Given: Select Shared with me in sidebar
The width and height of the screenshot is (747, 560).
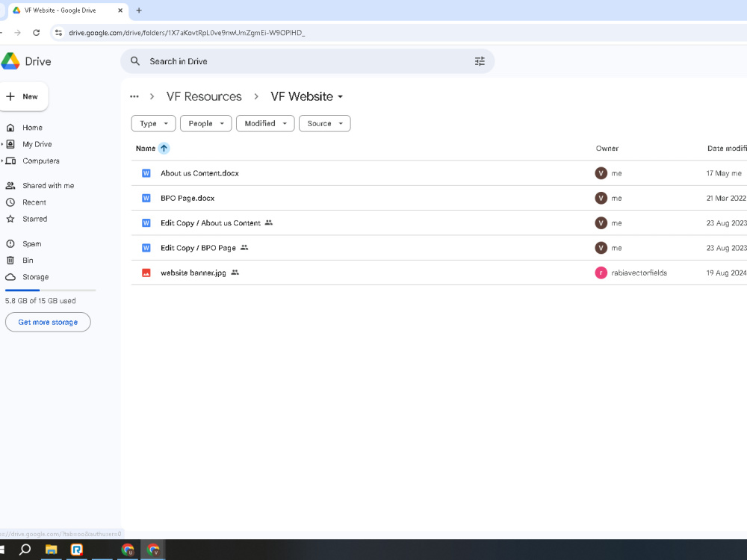Looking at the screenshot, I should 48,186.
